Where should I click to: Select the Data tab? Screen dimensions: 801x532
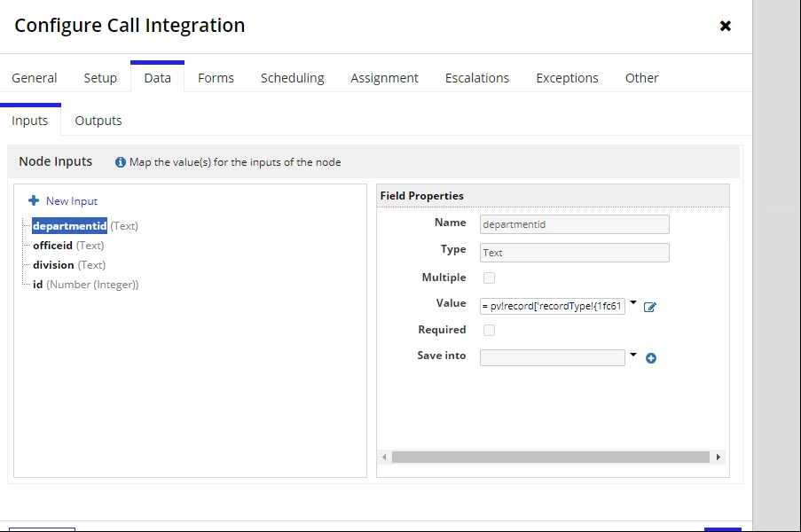coord(157,78)
